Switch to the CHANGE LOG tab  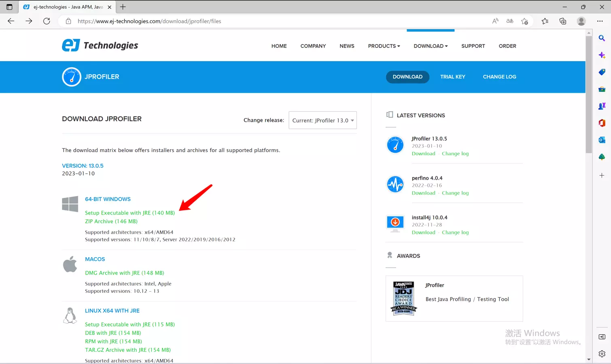tap(499, 77)
